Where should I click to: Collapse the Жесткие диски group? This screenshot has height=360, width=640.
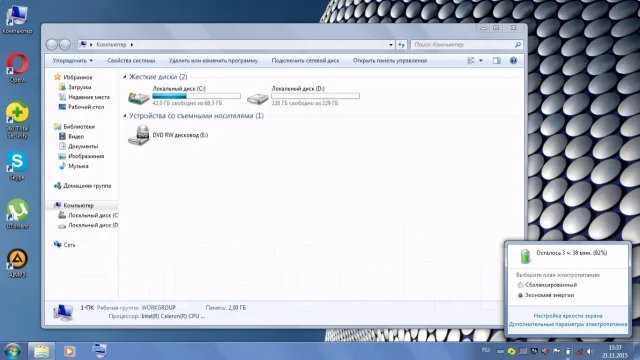tap(125, 77)
